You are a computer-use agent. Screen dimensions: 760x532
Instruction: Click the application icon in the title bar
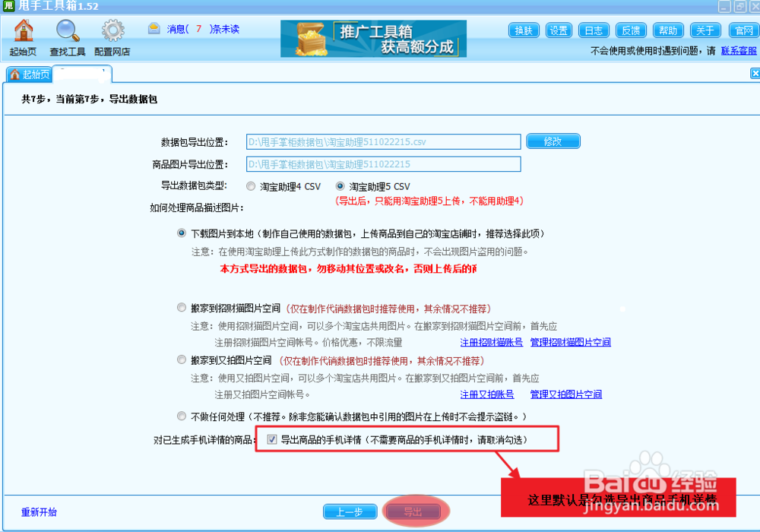pyautogui.click(x=8, y=7)
